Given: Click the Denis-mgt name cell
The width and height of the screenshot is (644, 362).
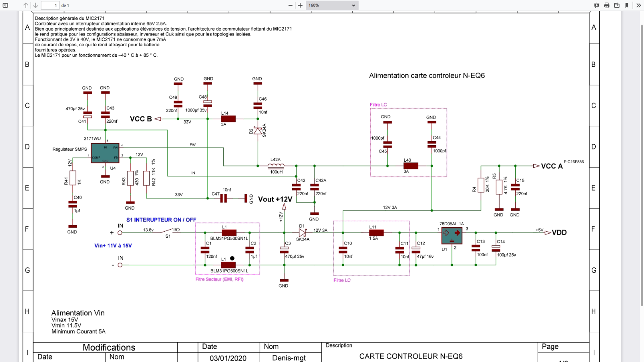Looking at the screenshot, I should point(289,358).
